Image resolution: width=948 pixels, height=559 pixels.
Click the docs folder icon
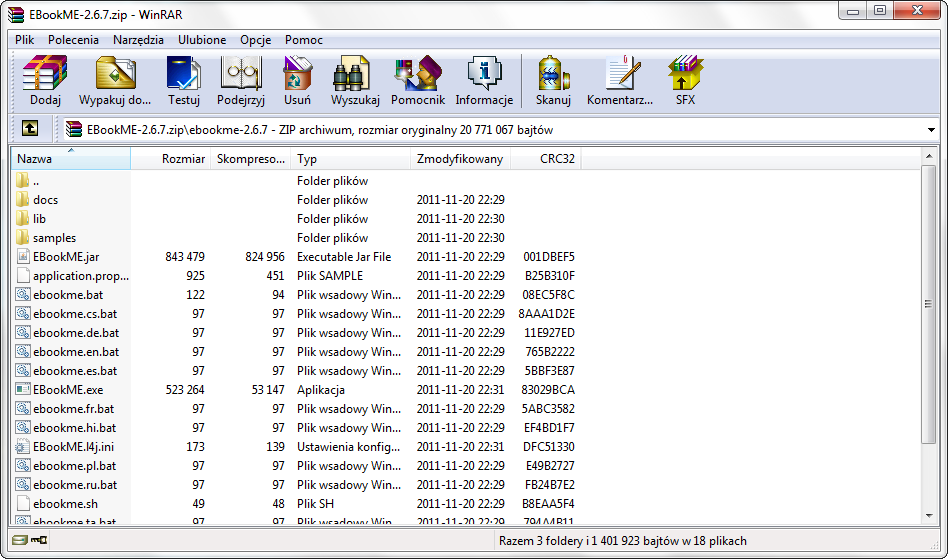22,199
